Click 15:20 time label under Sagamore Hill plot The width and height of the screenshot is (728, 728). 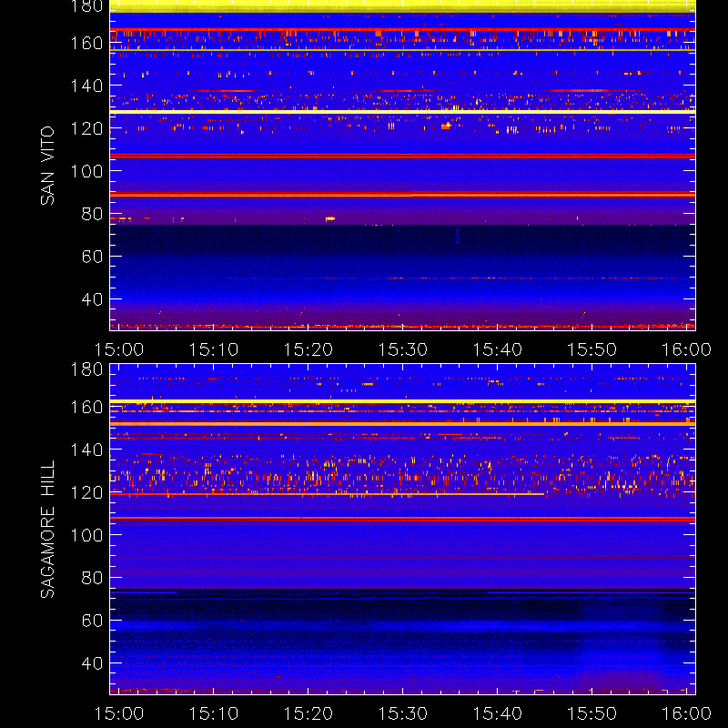coord(308,713)
